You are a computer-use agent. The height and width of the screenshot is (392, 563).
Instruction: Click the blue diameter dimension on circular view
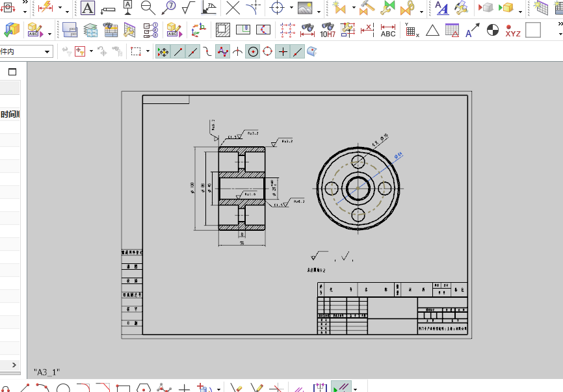tap(398, 156)
